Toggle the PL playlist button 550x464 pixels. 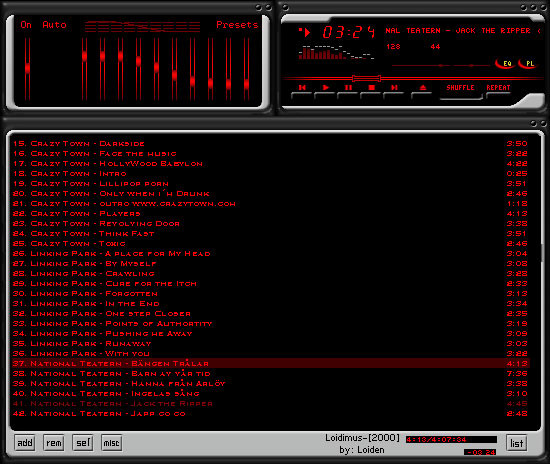(528, 63)
